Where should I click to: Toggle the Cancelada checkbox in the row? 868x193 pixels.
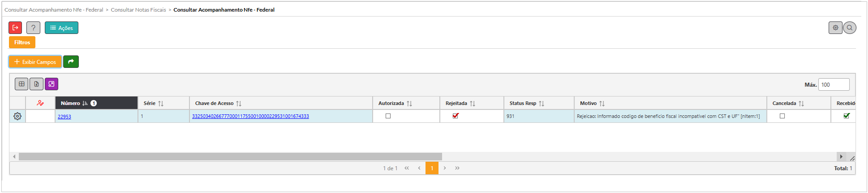click(x=782, y=116)
